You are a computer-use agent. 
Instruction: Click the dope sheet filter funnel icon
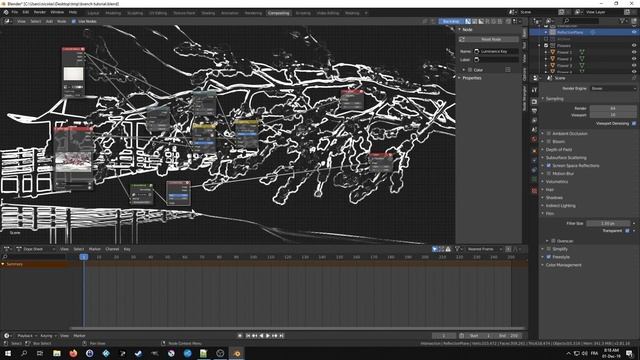coord(458,249)
